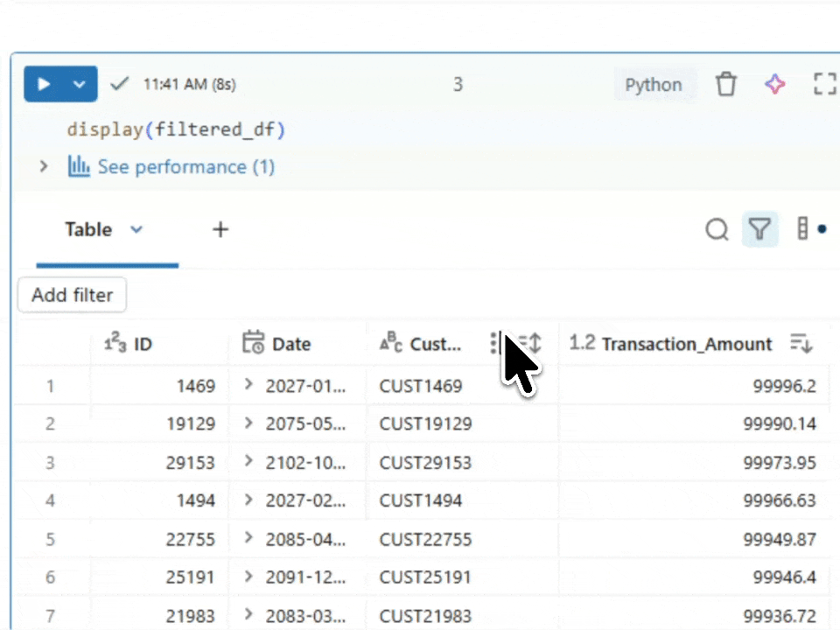Click the performance bar chart icon
840x630 pixels.
click(78, 166)
